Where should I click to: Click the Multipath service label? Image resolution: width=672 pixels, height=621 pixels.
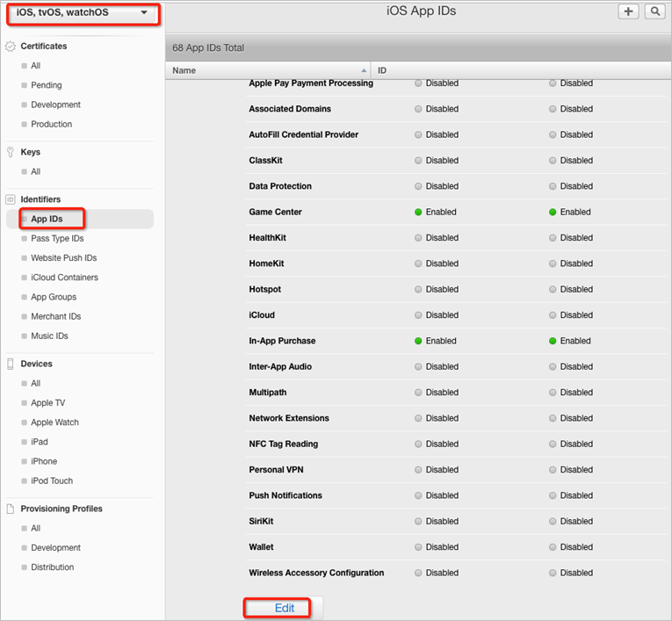[267, 393]
